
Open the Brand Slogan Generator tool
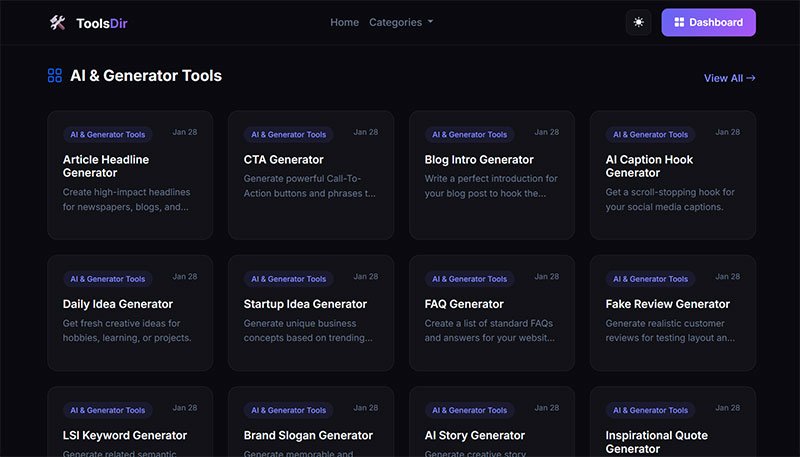(308, 436)
